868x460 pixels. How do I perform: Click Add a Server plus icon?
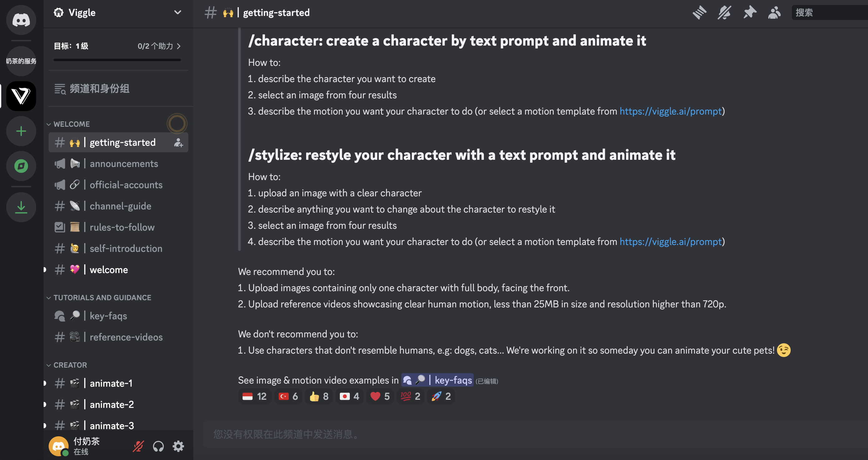[21, 131]
